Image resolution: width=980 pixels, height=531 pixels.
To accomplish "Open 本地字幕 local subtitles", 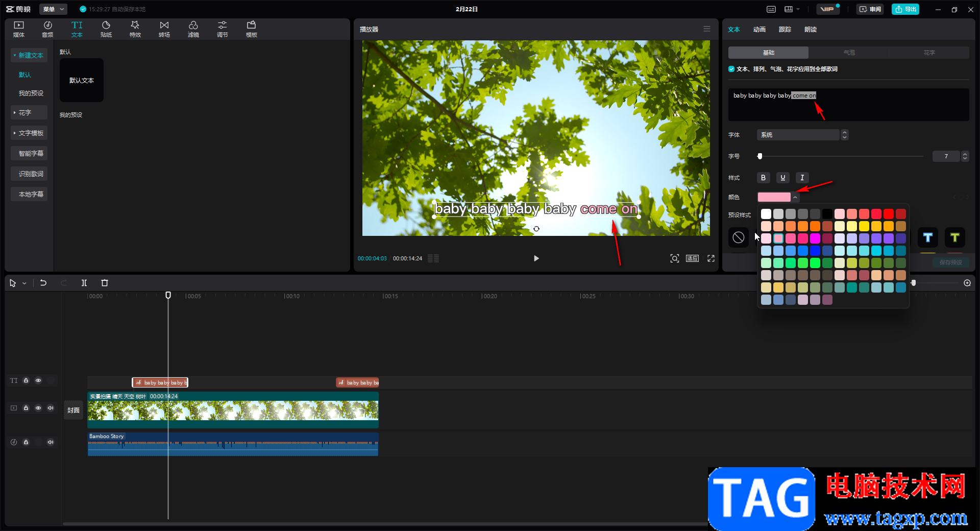I will 29,194.
